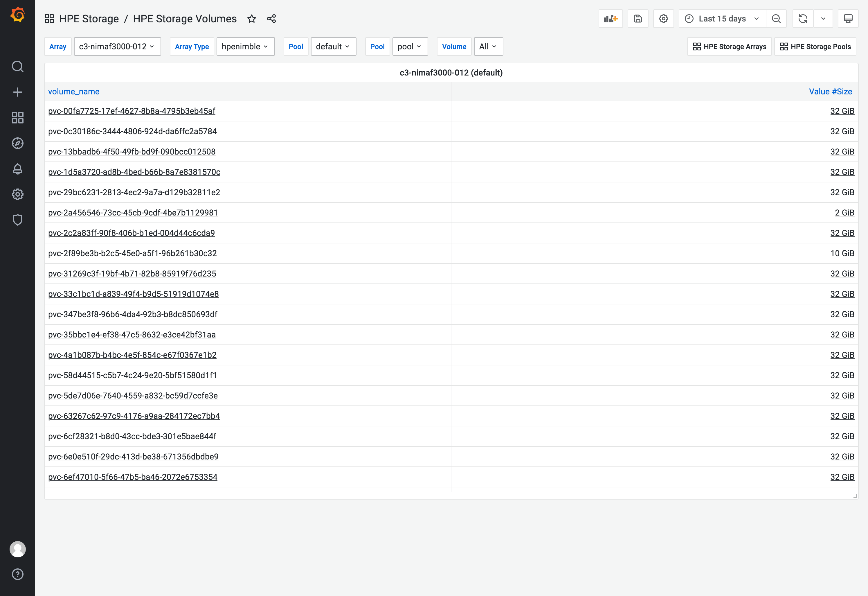Share dashboard using the share icon
The image size is (868, 596).
pyautogui.click(x=271, y=19)
